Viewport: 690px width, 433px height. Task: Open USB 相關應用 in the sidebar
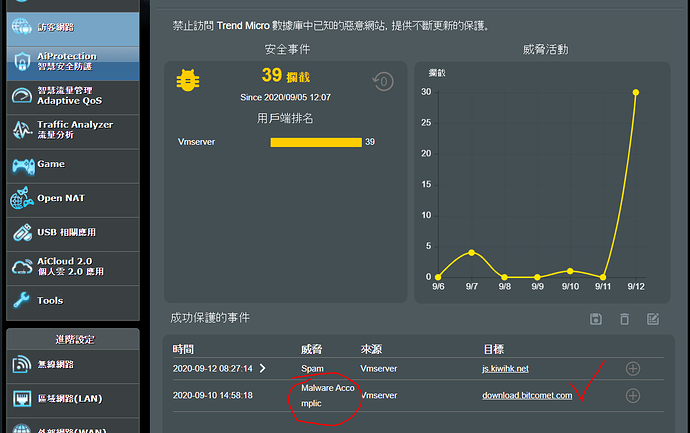pyautogui.click(x=73, y=234)
